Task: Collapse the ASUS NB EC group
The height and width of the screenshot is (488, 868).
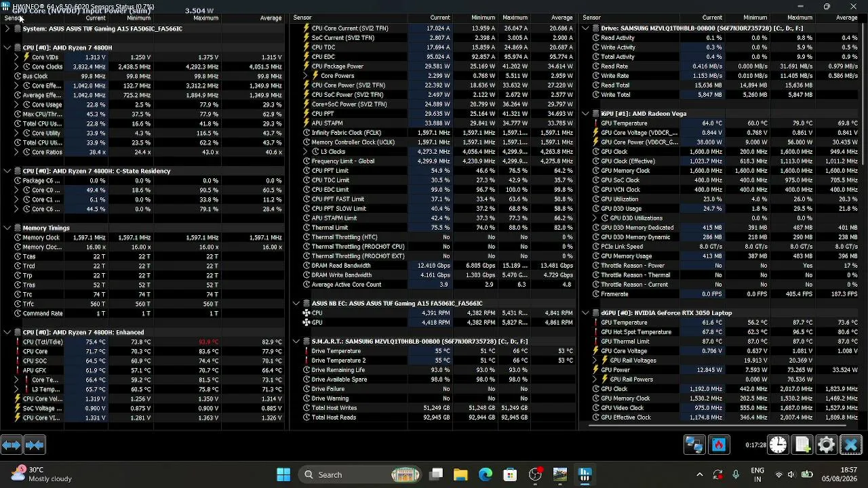Action: click(296, 304)
